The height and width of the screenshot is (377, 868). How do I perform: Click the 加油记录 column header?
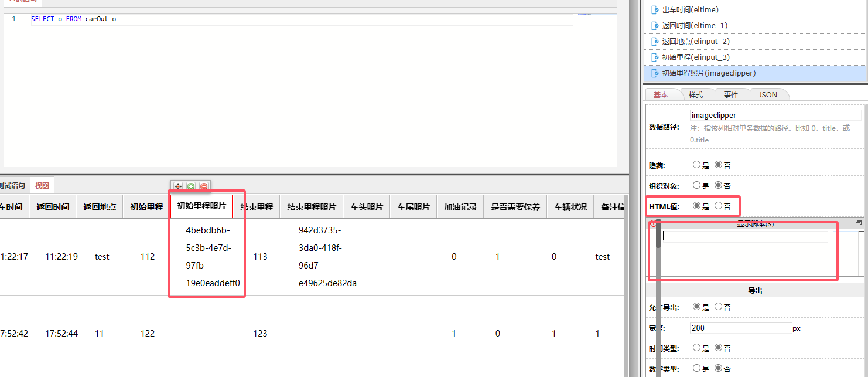(460, 207)
